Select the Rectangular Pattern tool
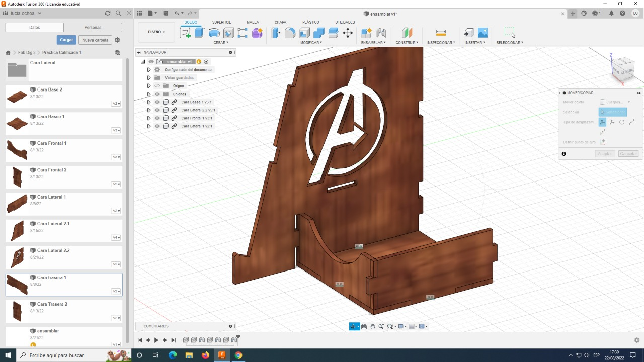This screenshot has height=362, width=644. click(243, 33)
